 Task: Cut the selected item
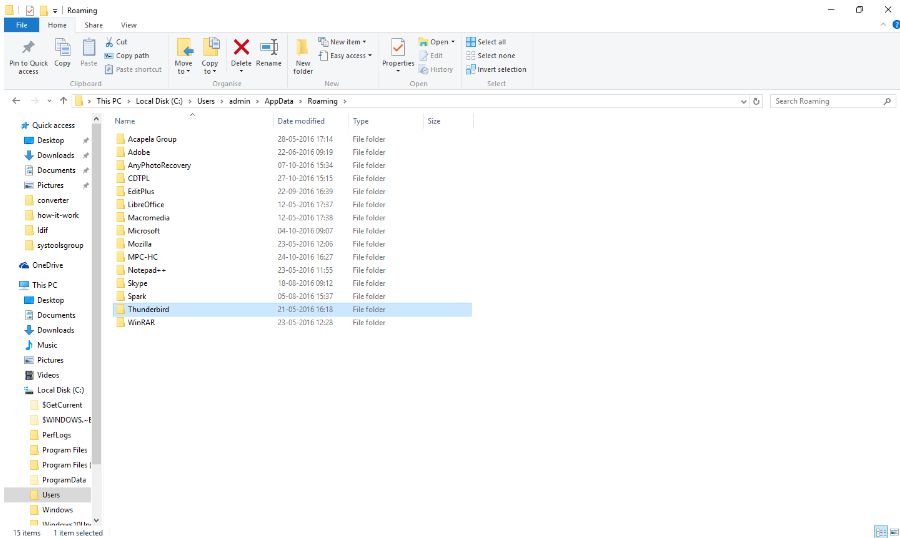point(116,42)
